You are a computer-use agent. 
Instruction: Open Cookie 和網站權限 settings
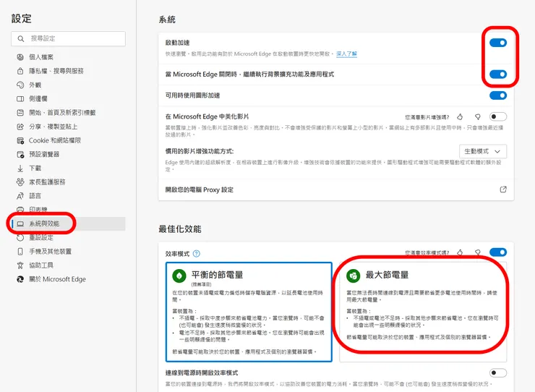(55, 140)
